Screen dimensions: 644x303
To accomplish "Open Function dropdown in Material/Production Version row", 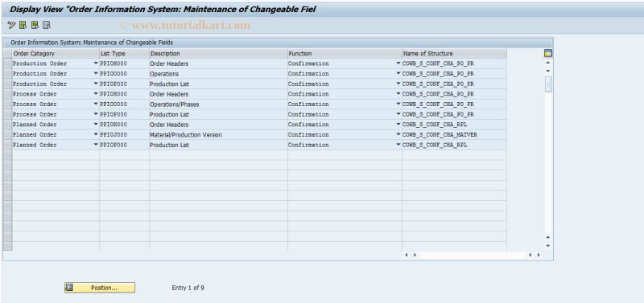I will [x=398, y=134].
